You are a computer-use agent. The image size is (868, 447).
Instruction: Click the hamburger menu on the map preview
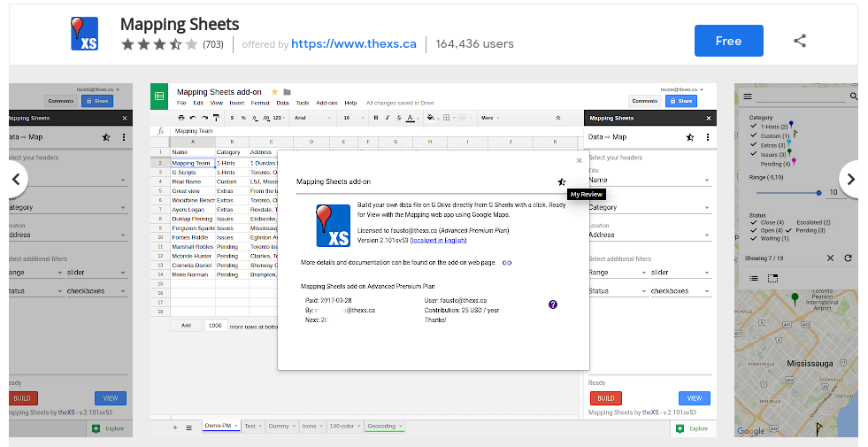coord(748,96)
